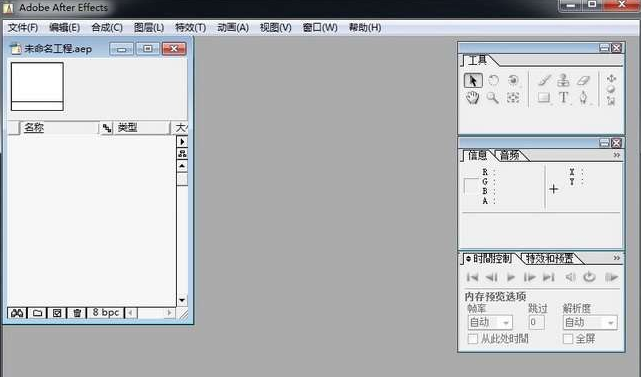Sort project items by 名称 column
The image size is (641, 377).
tap(58, 128)
